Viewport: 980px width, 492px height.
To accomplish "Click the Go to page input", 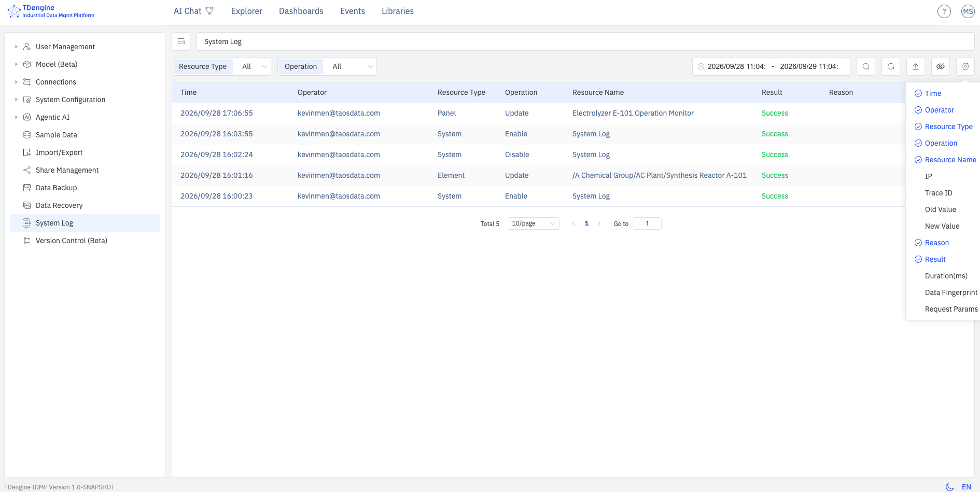I will point(647,223).
